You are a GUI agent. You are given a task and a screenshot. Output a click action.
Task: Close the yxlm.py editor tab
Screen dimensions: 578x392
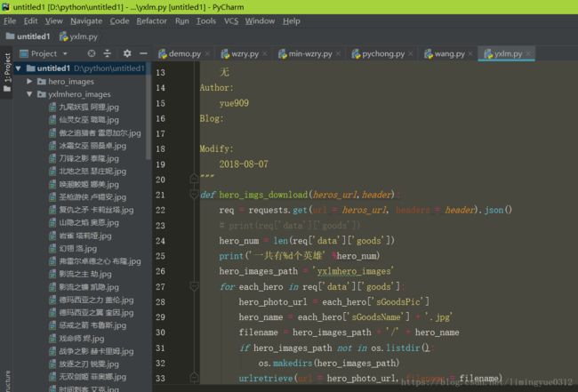(x=528, y=54)
